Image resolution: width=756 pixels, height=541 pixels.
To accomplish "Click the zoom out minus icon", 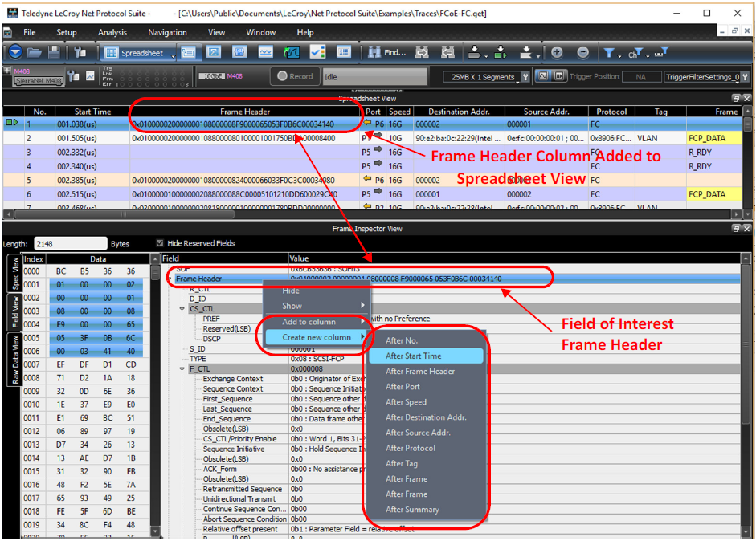I will tap(583, 52).
